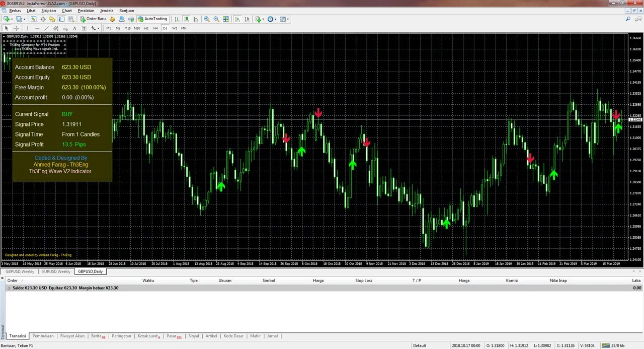Image resolution: width=644 pixels, height=349 pixels.
Task: Select the horizontal line drawing tool
Action: tap(37, 28)
